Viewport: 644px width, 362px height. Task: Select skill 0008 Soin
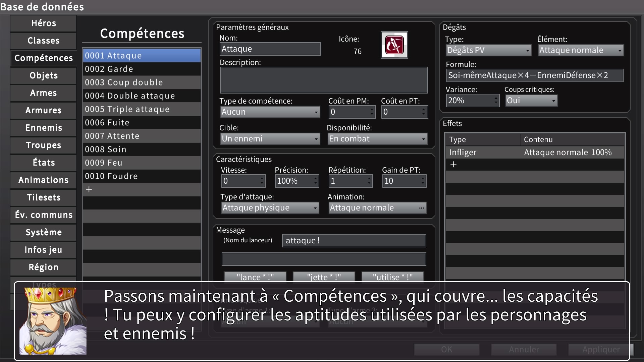142,149
